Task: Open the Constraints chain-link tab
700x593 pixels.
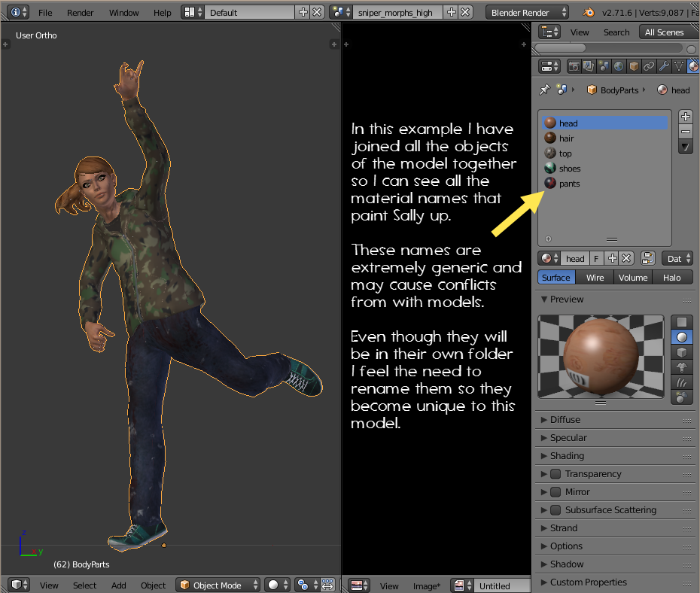Action: point(649,66)
